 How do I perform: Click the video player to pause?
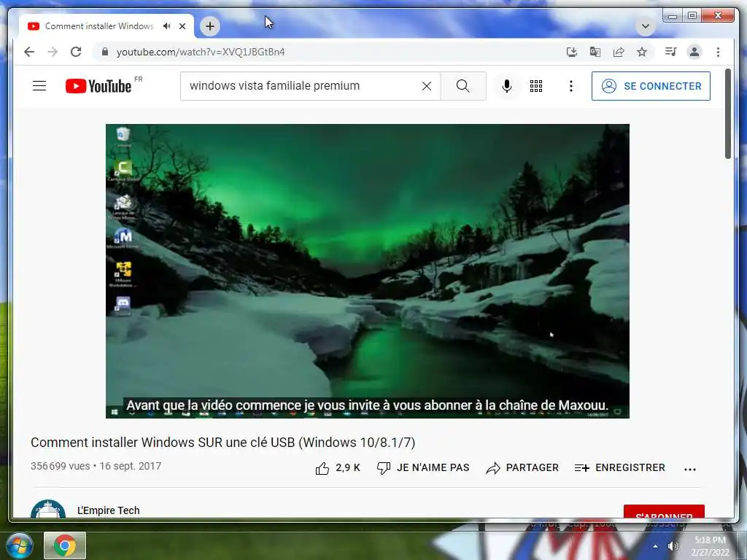coord(368,271)
